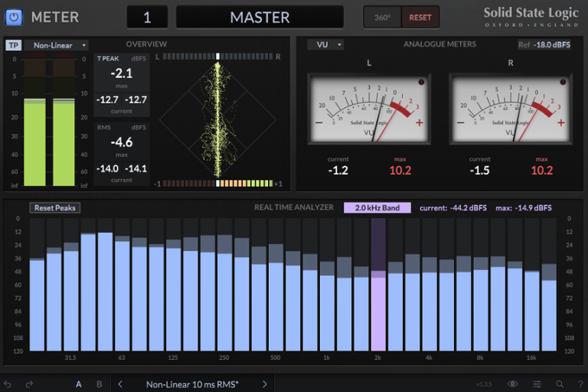This screenshot has width=588, height=392.
Task: Click the v1.3.5 version label
Action: point(484,384)
